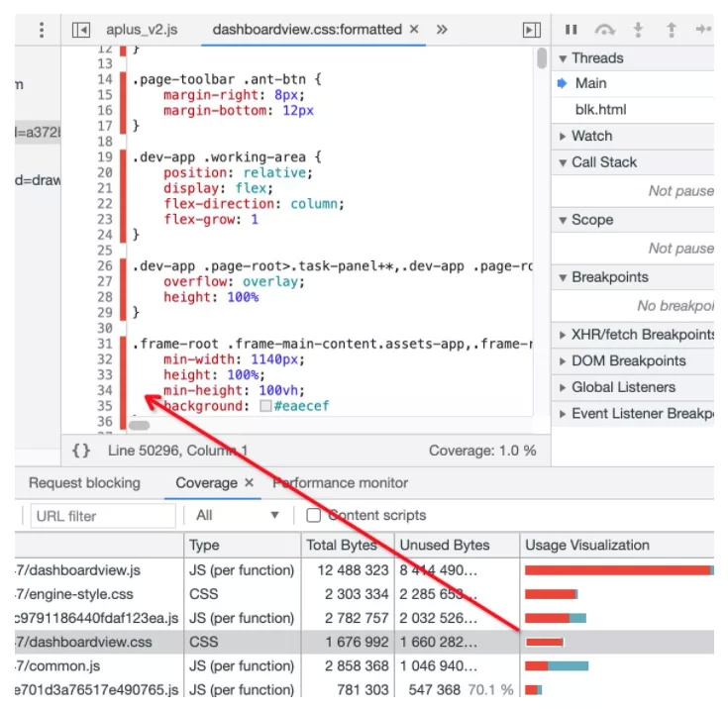Open the three-dot more options menu
This screenshot has width=728, height=709.
tap(41, 30)
